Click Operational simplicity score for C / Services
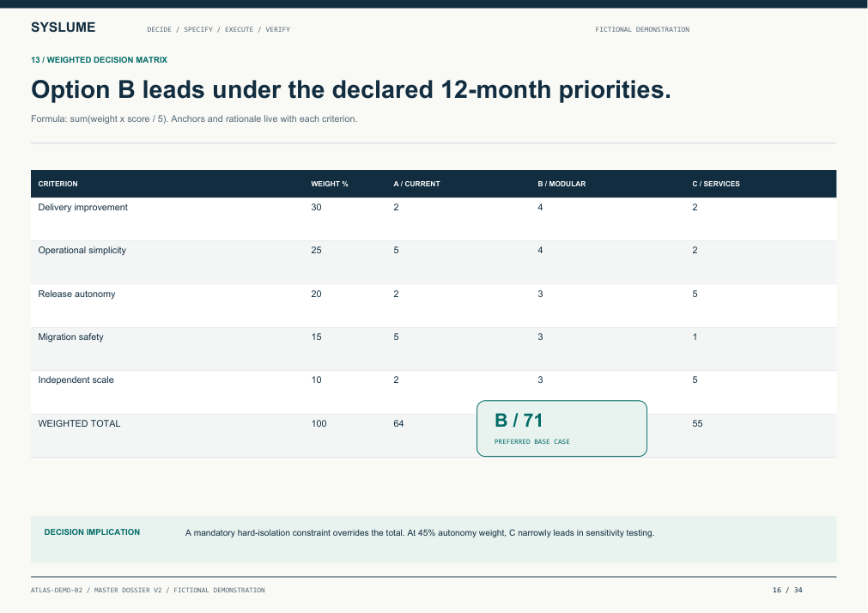The image size is (868, 613). (x=695, y=251)
